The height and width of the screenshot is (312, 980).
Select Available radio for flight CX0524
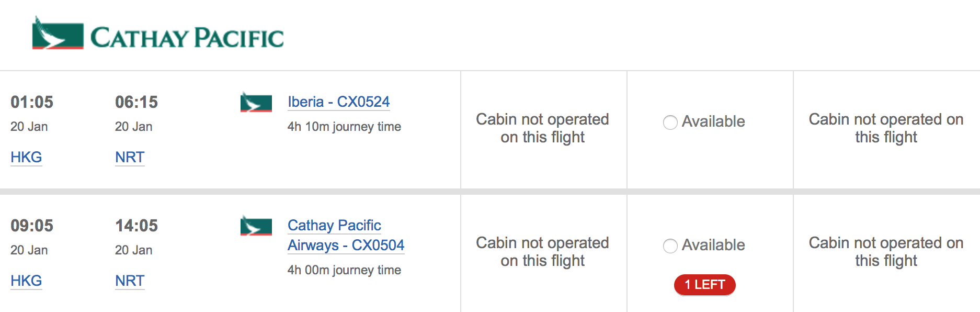tap(670, 122)
